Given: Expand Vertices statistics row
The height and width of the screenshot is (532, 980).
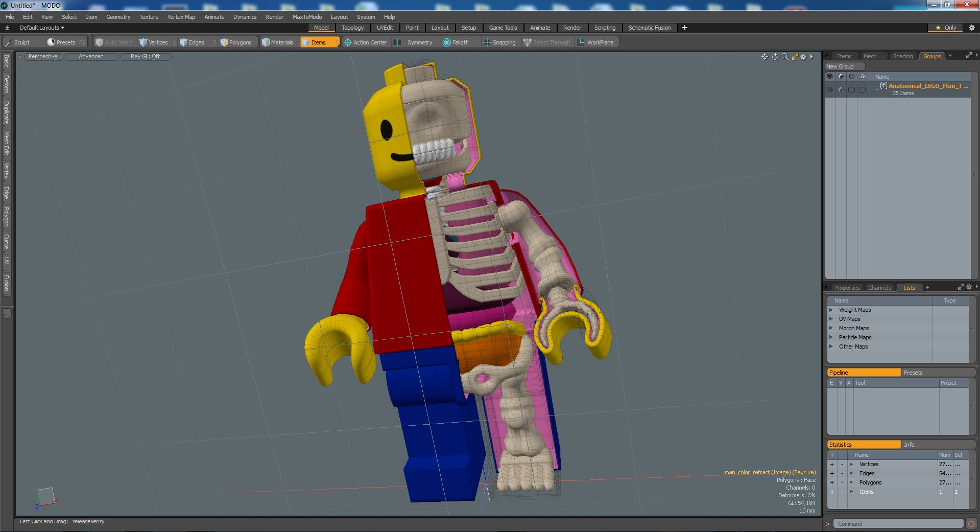Looking at the screenshot, I should (x=851, y=464).
